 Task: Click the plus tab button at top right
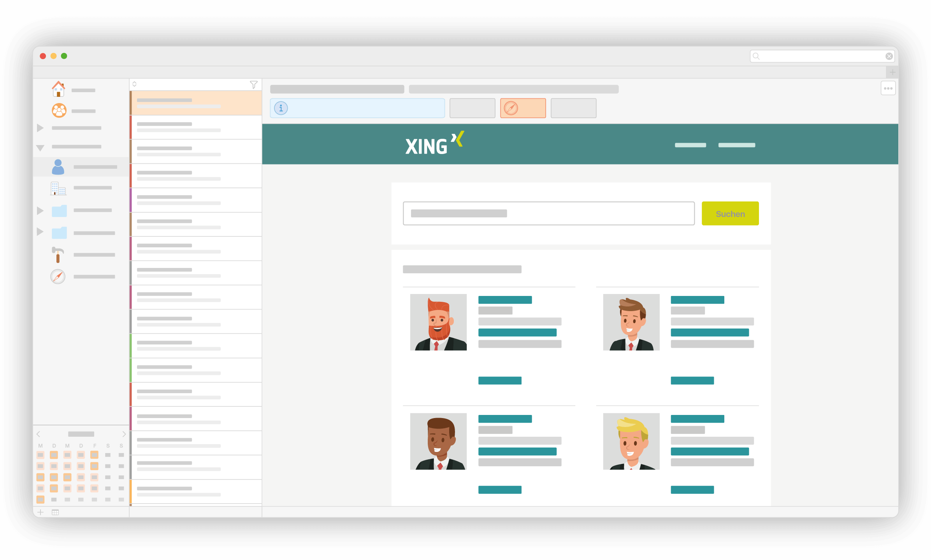click(x=892, y=72)
